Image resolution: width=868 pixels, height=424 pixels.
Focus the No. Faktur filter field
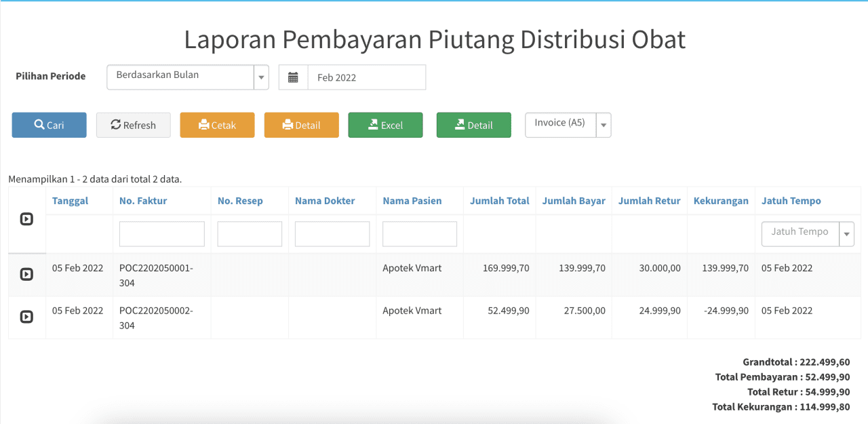(162, 233)
